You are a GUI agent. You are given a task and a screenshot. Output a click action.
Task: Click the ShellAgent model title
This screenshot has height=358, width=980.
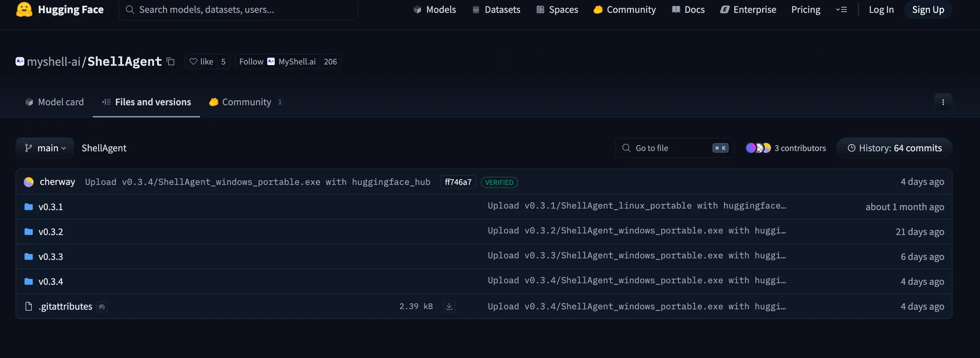pyautogui.click(x=124, y=61)
